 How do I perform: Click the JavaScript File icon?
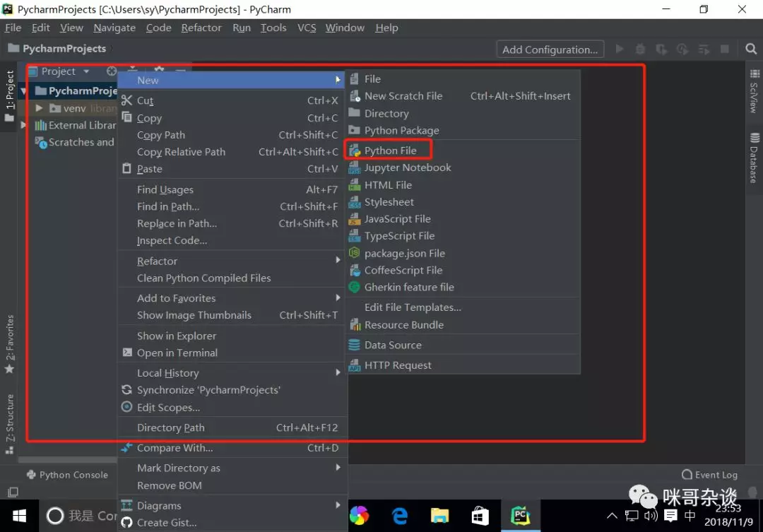355,219
